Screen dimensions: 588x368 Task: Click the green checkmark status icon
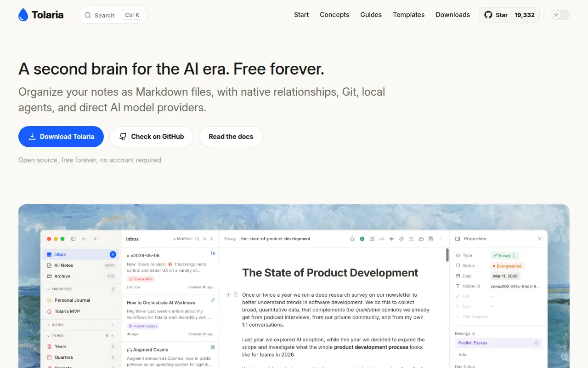(362, 239)
